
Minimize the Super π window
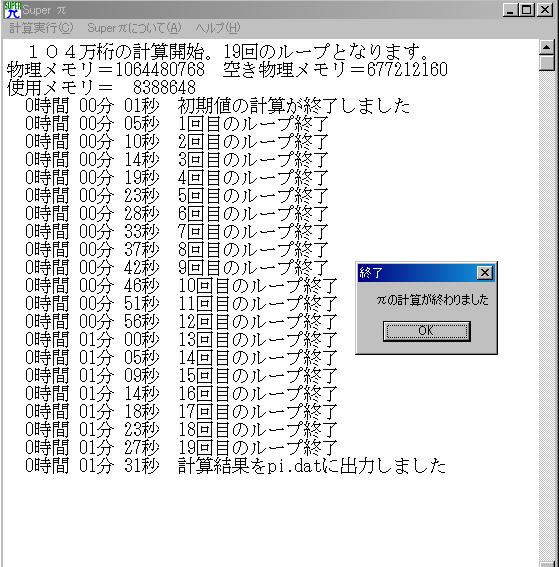click(510, 10)
